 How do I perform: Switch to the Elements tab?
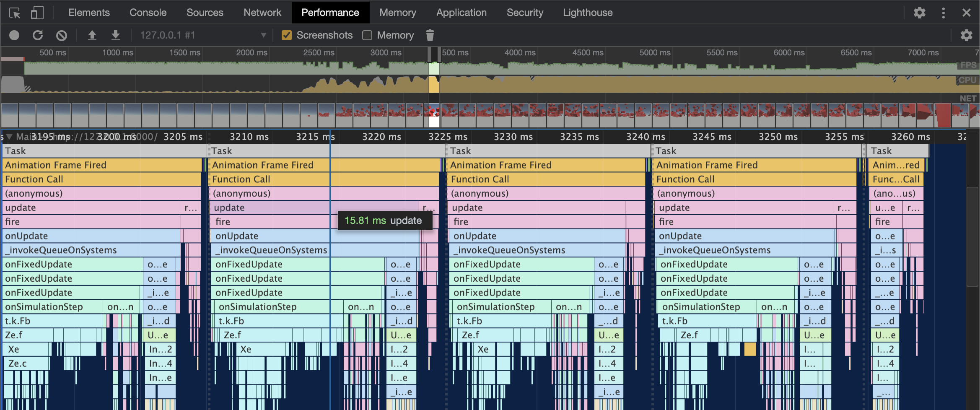pyautogui.click(x=89, y=13)
